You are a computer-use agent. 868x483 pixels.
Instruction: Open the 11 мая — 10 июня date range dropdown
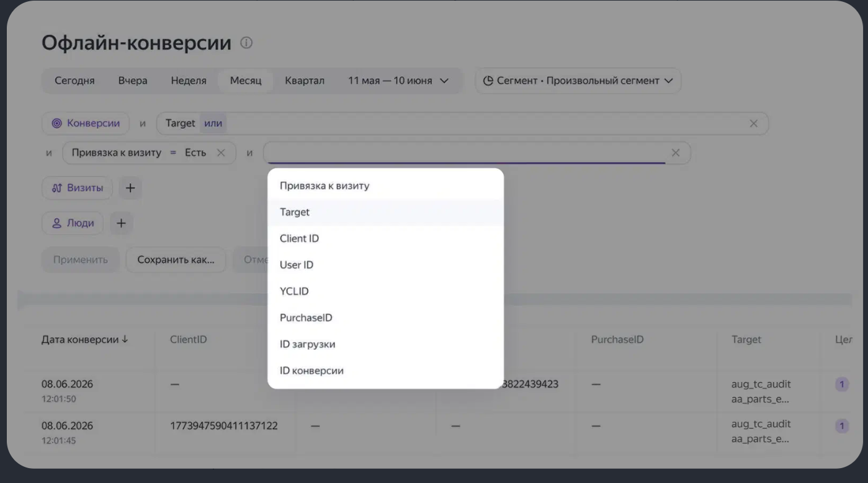(398, 81)
